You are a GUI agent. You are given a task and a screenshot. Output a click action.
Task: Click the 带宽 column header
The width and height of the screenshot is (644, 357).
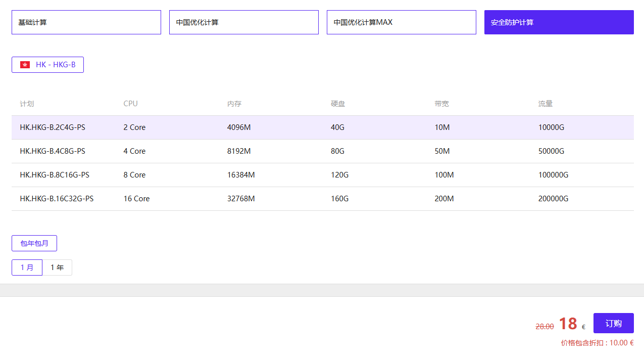point(441,104)
